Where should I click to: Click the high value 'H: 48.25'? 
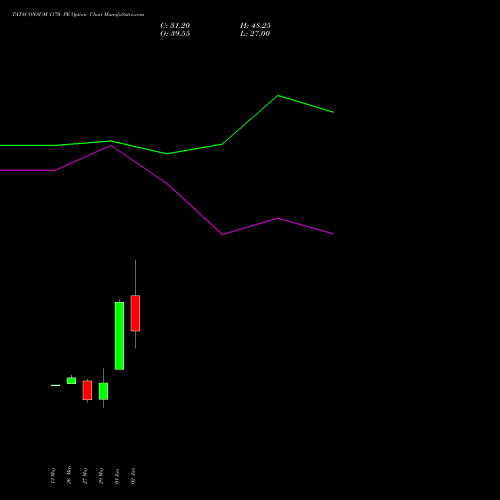(255, 26)
